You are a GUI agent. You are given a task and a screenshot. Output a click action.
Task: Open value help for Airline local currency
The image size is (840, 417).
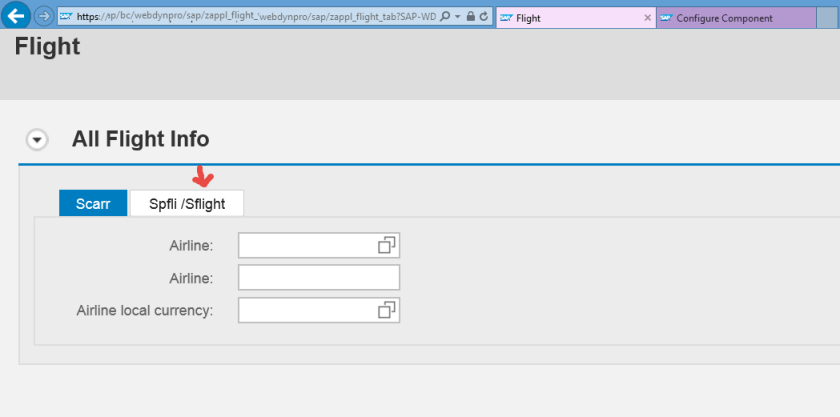387,310
